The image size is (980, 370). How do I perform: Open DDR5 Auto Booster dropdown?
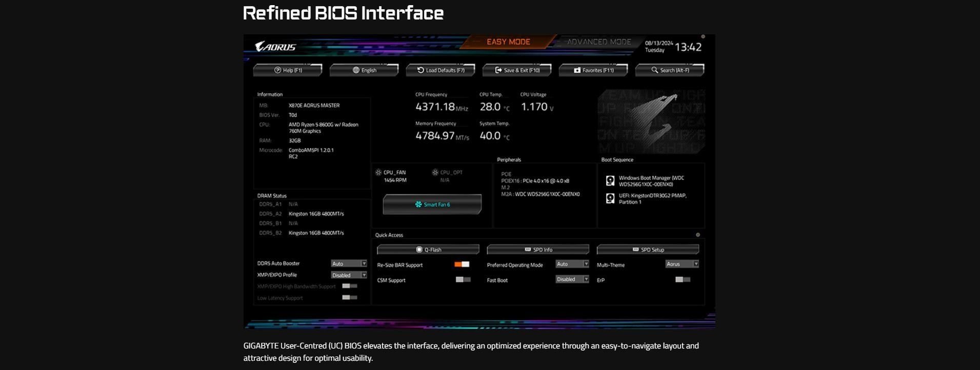point(349,263)
